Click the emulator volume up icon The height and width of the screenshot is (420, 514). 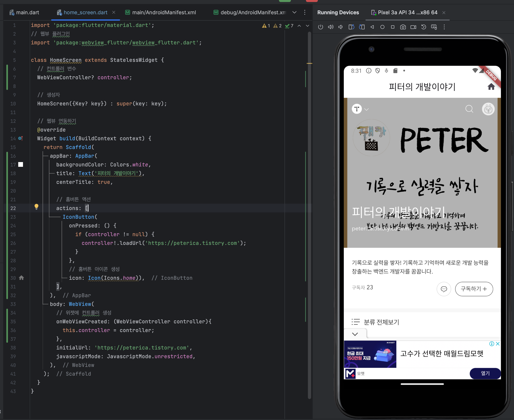pos(331,27)
